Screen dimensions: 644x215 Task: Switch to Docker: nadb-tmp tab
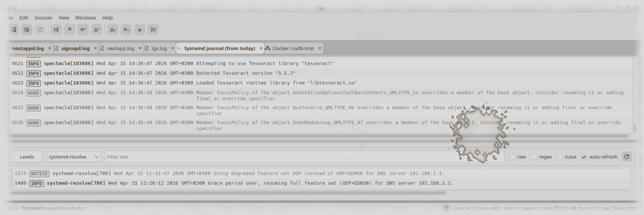293,49
